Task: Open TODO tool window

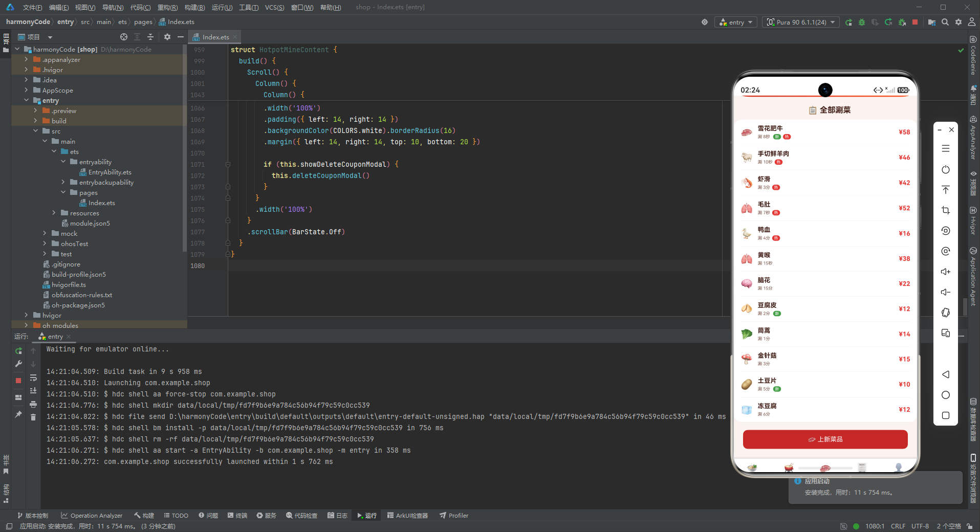Action: pos(176,516)
